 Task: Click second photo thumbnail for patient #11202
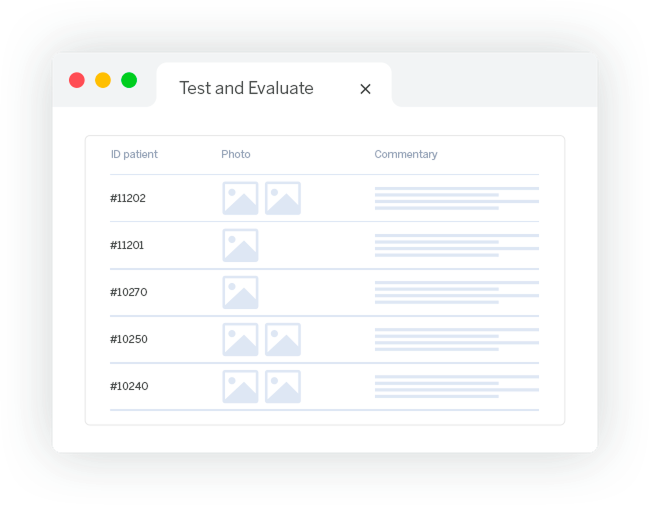pyautogui.click(x=283, y=198)
